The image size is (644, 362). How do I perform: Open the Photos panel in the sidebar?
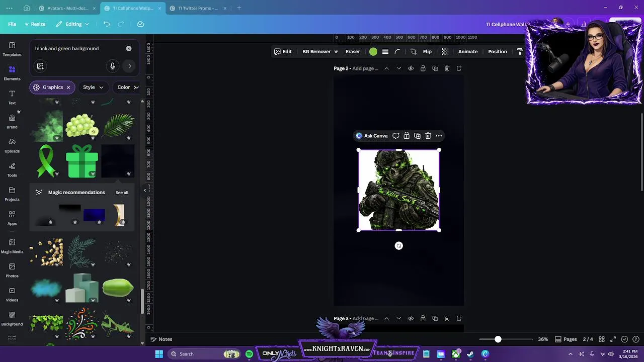coord(12,270)
